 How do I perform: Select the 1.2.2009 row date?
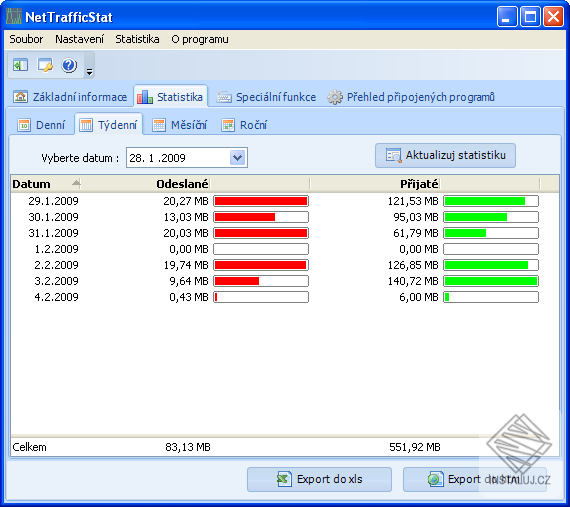point(56,249)
